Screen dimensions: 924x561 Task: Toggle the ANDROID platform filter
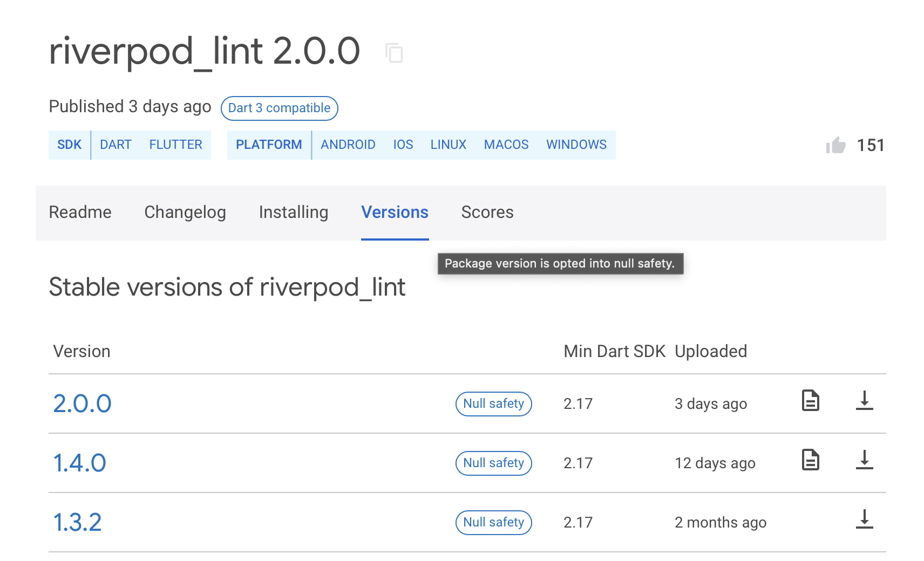[348, 145]
